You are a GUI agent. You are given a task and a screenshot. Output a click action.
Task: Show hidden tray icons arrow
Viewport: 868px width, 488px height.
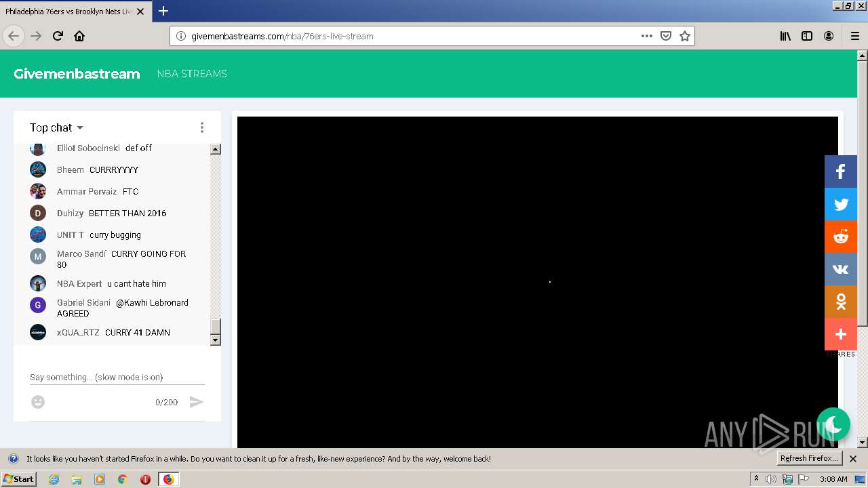click(756, 479)
